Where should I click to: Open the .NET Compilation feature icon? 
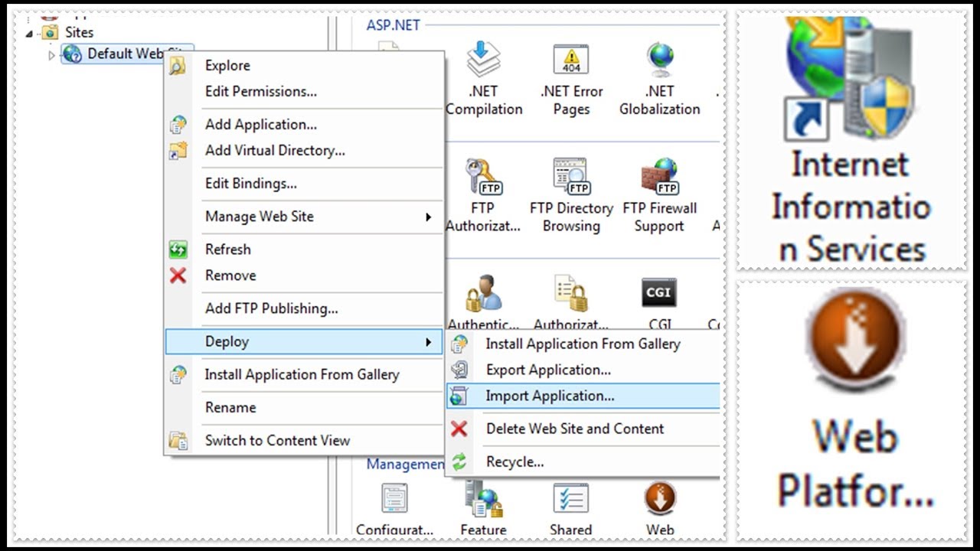pyautogui.click(x=484, y=60)
